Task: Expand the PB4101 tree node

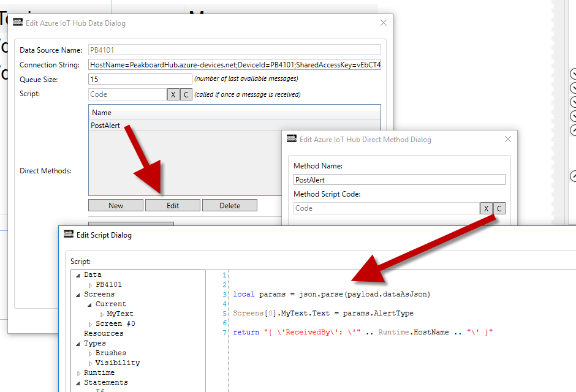Action: point(90,285)
